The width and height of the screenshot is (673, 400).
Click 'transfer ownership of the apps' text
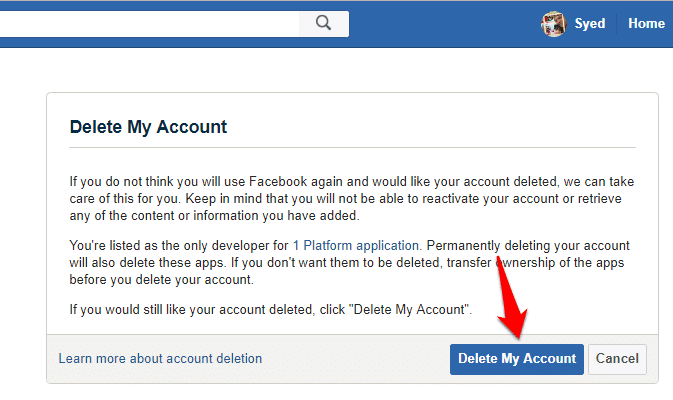tap(535, 262)
